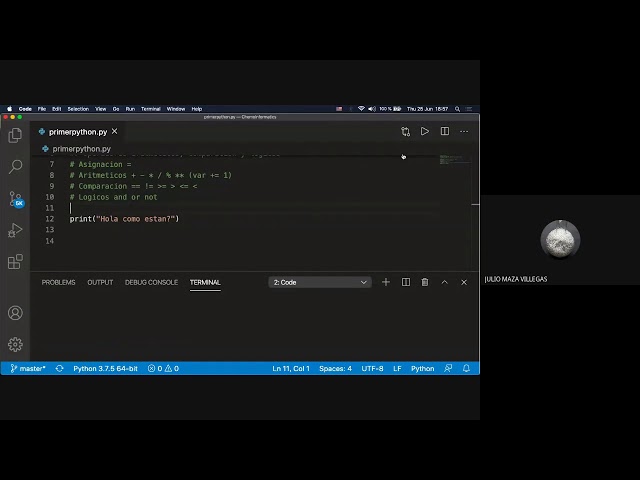Click the Wi-Fi icon in menu bar

[361, 109]
